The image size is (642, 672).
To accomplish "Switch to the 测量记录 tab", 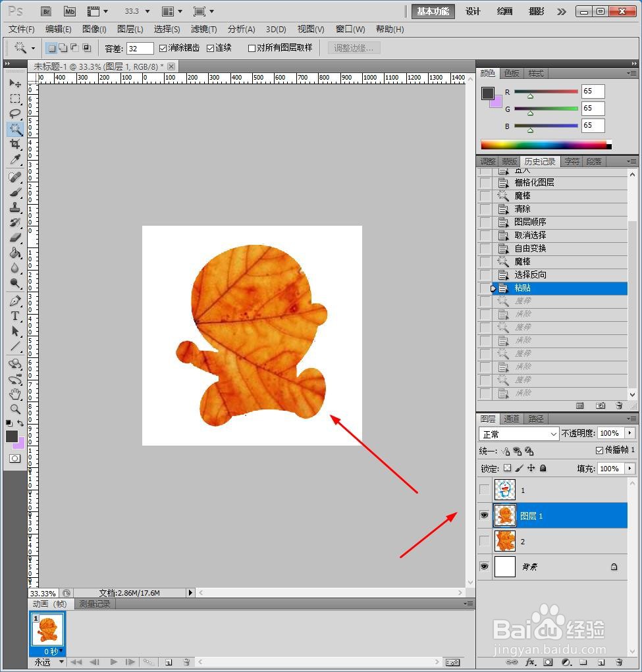I will tap(94, 604).
